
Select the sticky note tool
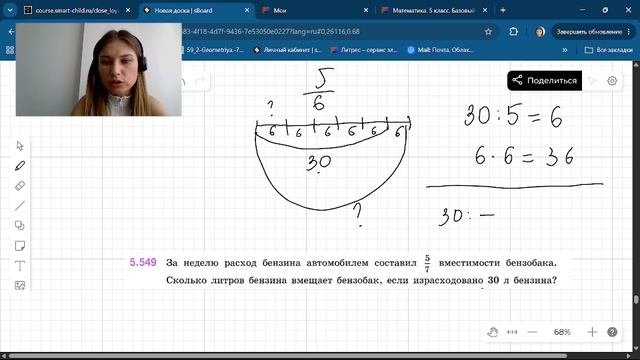(x=20, y=246)
